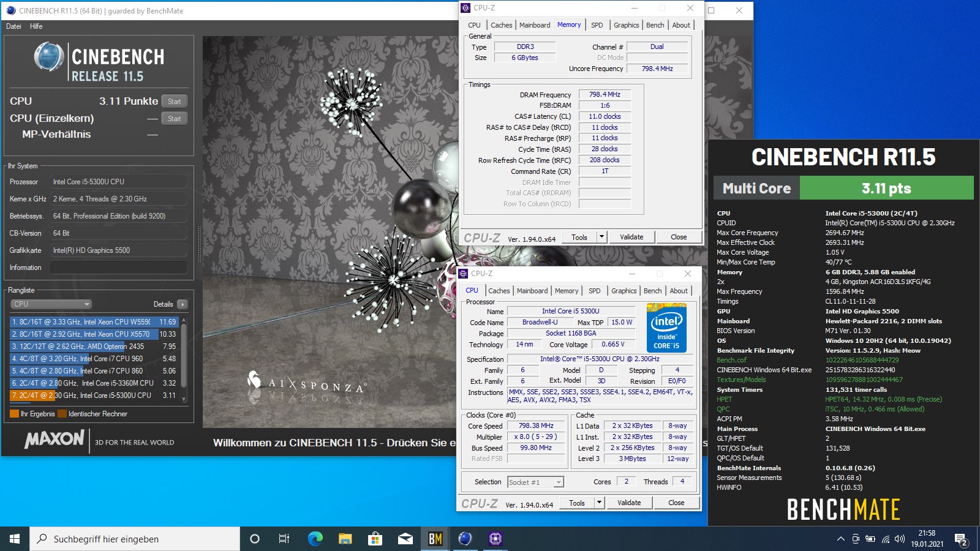Image resolution: width=980 pixels, height=551 pixels.
Task: Open About tab in upper CPU-Z window
Action: (x=681, y=25)
